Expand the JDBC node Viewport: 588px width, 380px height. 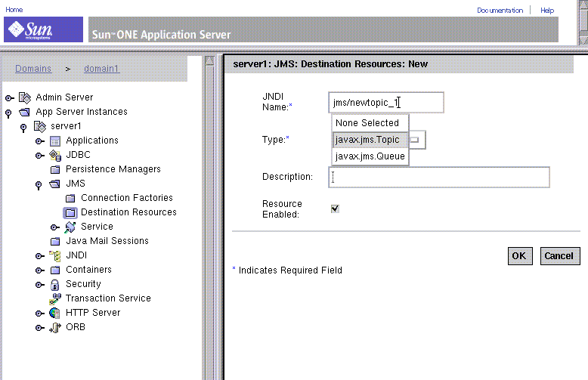pos(40,156)
